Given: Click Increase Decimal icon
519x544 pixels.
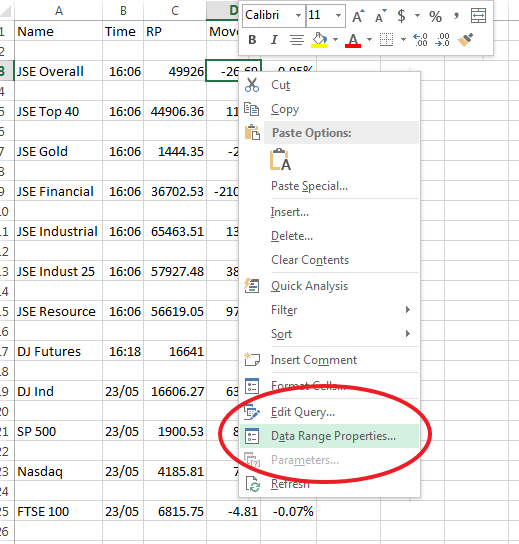Looking at the screenshot, I should (420, 40).
